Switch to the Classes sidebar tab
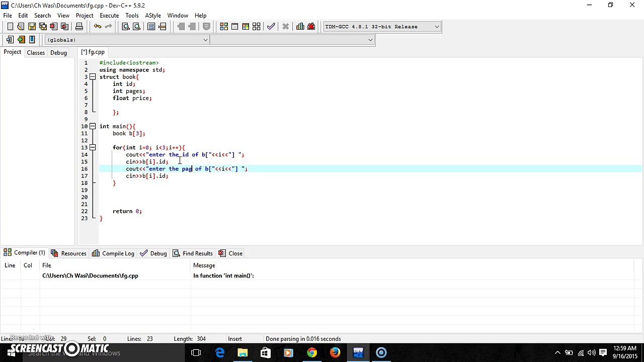 (36, 53)
